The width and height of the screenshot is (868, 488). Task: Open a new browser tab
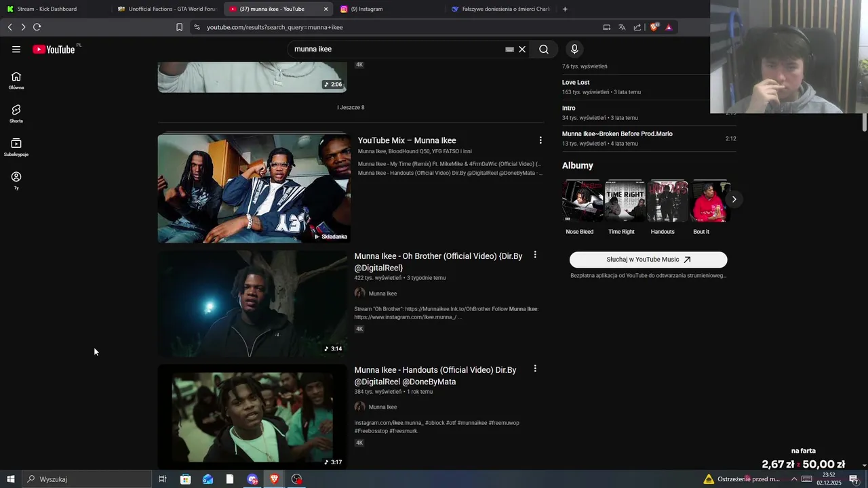tap(565, 9)
